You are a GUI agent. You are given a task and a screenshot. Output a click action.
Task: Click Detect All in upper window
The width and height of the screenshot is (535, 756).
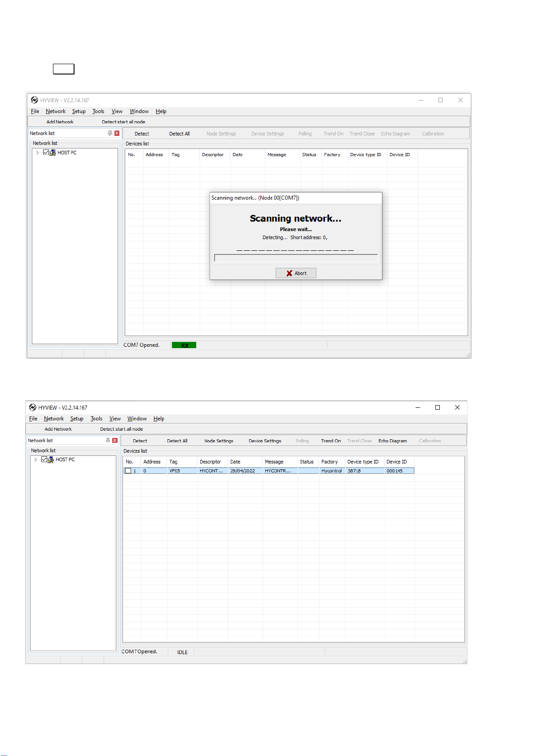[180, 134]
